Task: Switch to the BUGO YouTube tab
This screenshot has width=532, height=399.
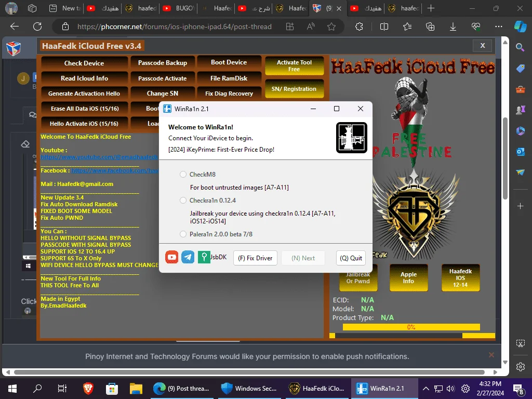Action: [178, 8]
